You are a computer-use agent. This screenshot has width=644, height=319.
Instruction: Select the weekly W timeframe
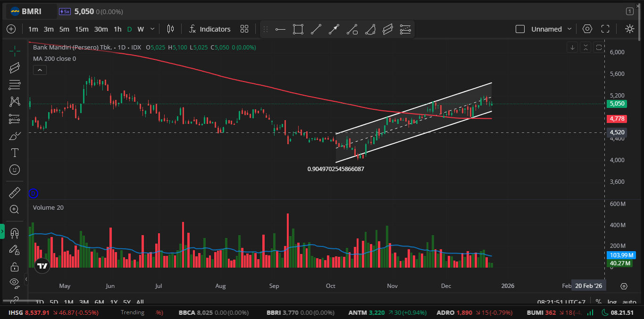pyautogui.click(x=141, y=29)
